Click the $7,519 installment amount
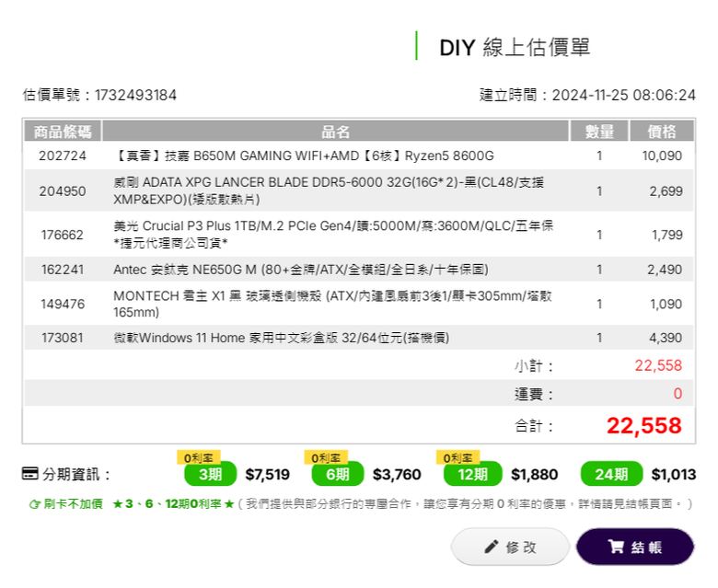The width and height of the screenshot is (718, 588). point(268,474)
